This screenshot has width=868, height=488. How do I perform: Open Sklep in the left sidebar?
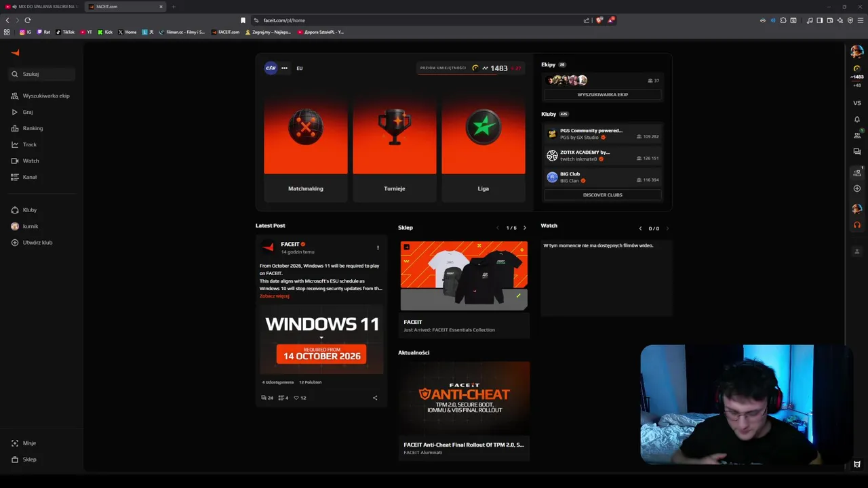point(24,460)
